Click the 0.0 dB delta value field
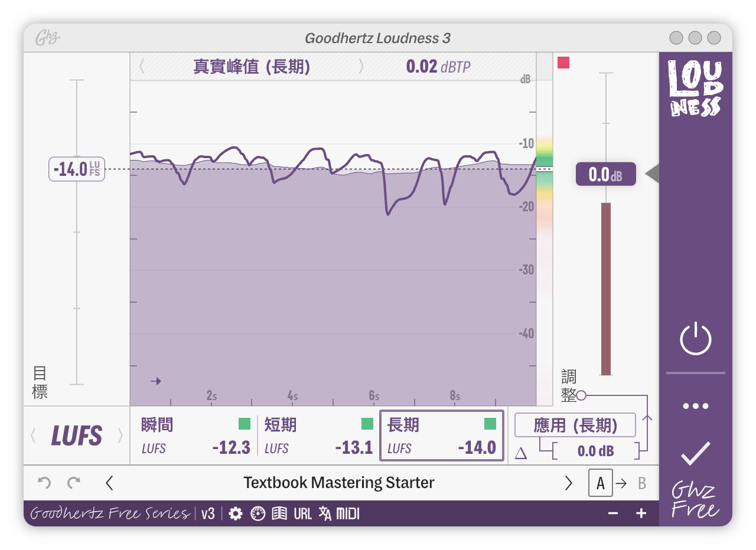 (x=596, y=451)
